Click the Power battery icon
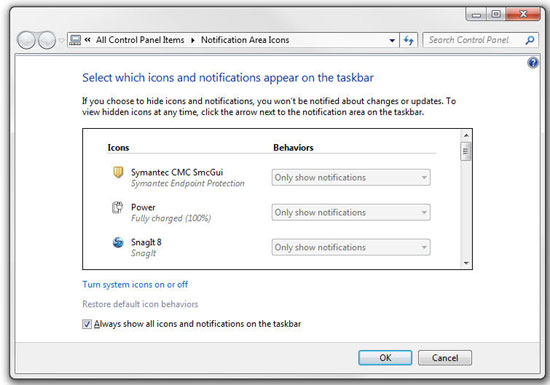This screenshot has width=550, height=385. (x=118, y=207)
